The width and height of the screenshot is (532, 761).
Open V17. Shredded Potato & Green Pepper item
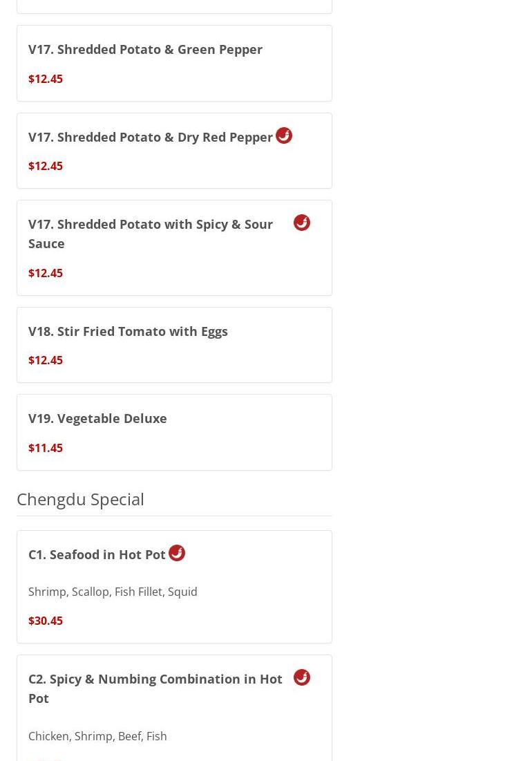(145, 50)
